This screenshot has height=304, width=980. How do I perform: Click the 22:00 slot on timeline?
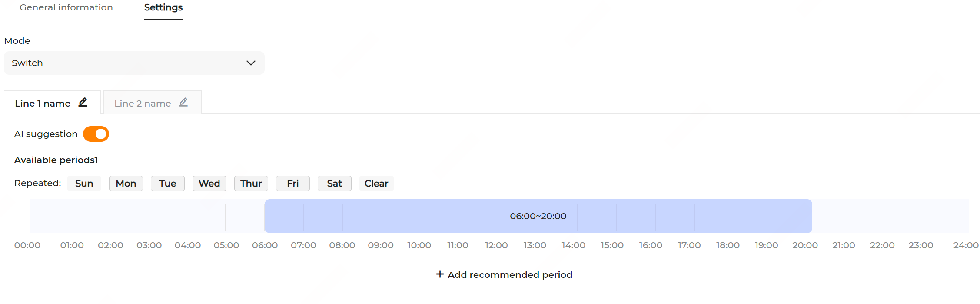point(909,216)
